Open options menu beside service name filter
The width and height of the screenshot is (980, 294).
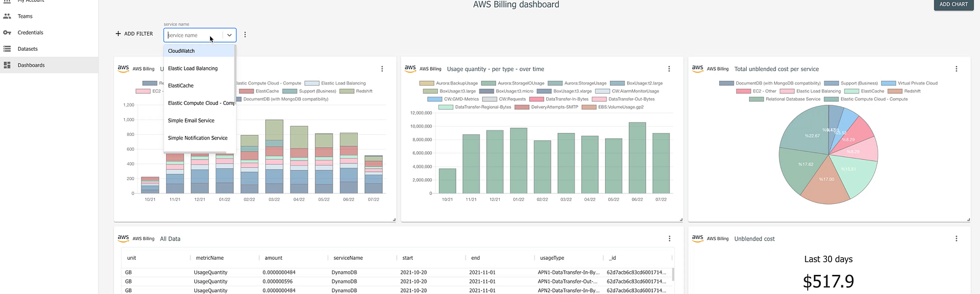[x=245, y=35]
